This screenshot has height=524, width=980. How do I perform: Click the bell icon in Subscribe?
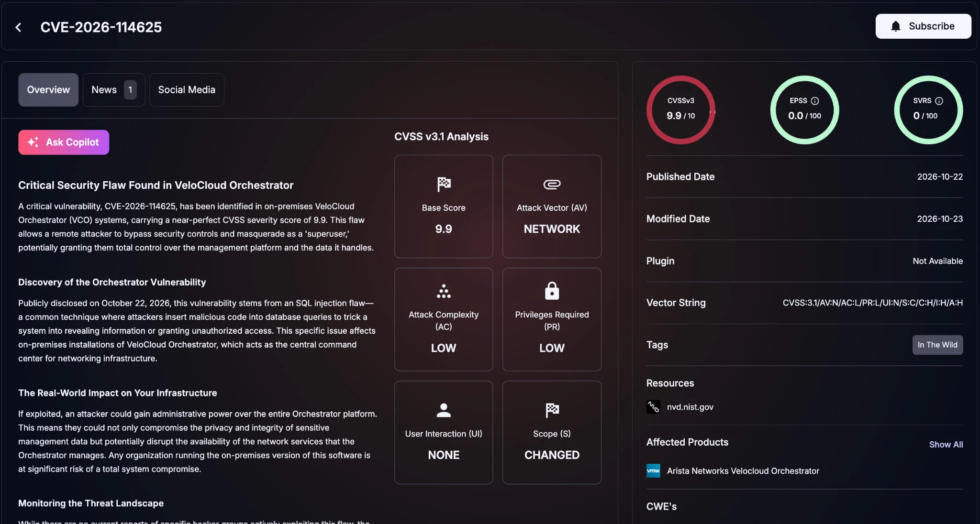pos(896,26)
